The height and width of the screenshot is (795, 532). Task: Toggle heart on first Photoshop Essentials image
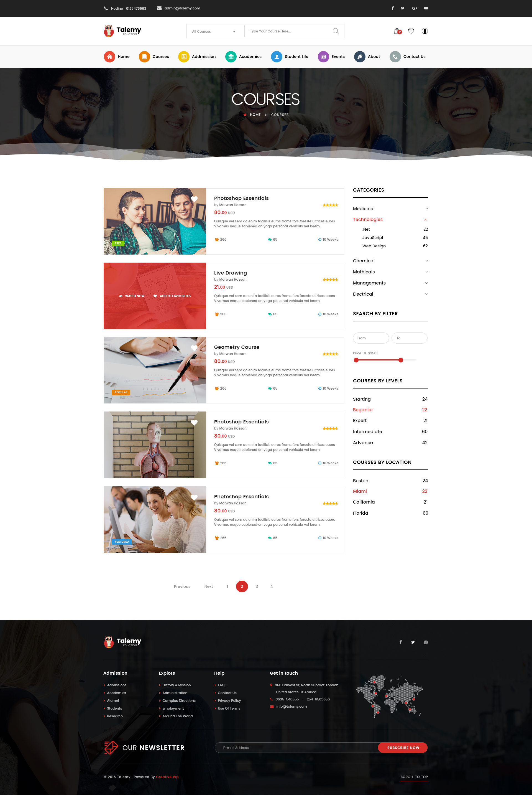(194, 199)
